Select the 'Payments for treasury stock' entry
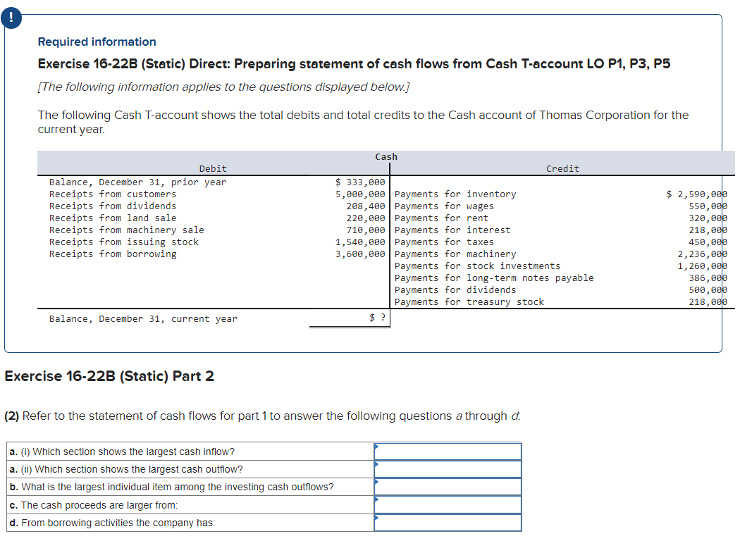The height and width of the screenshot is (560, 740). [x=472, y=301]
